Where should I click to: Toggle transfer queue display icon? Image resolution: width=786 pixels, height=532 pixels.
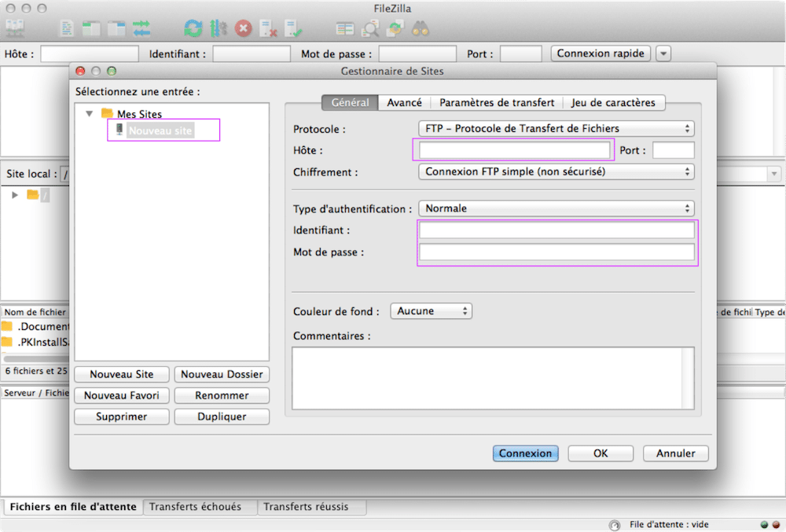(141, 28)
